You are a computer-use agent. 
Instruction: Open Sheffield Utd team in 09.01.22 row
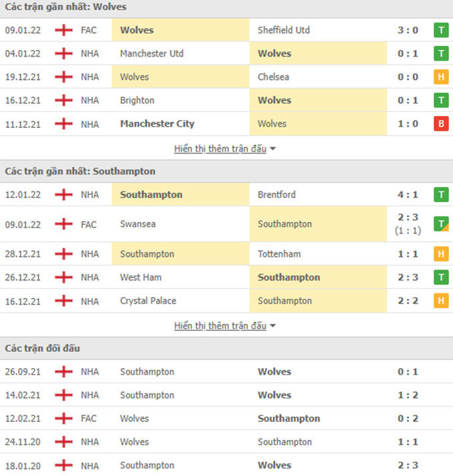[x=284, y=30]
